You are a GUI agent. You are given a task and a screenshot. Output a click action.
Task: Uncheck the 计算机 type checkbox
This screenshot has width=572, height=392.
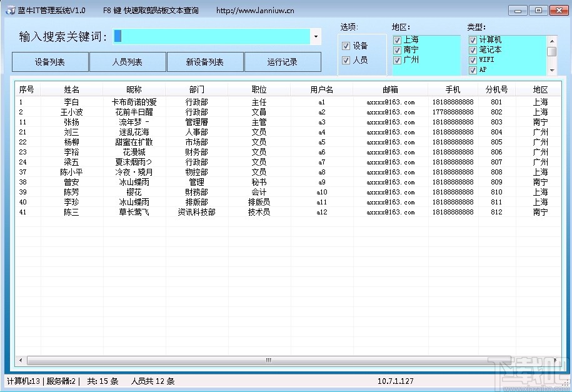(x=473, y=39)
